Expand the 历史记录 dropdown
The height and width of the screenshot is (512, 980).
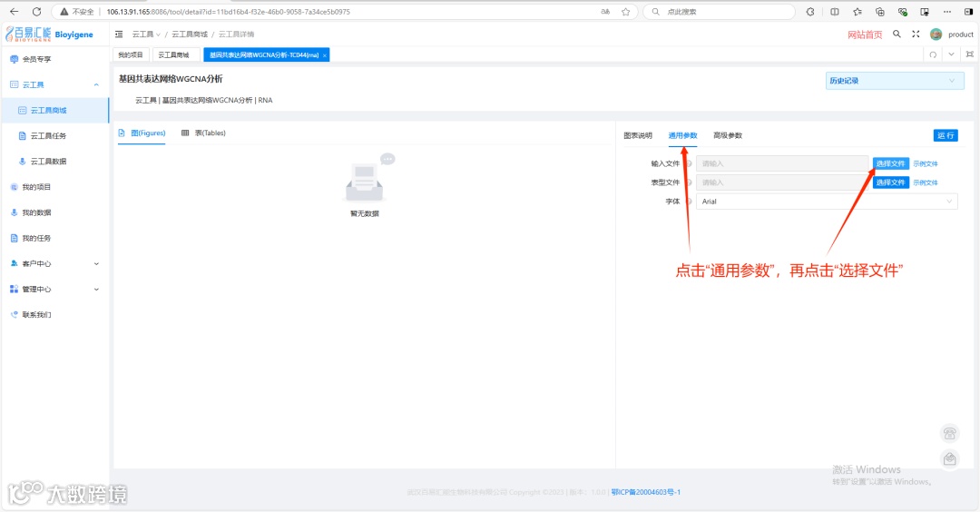895,81
